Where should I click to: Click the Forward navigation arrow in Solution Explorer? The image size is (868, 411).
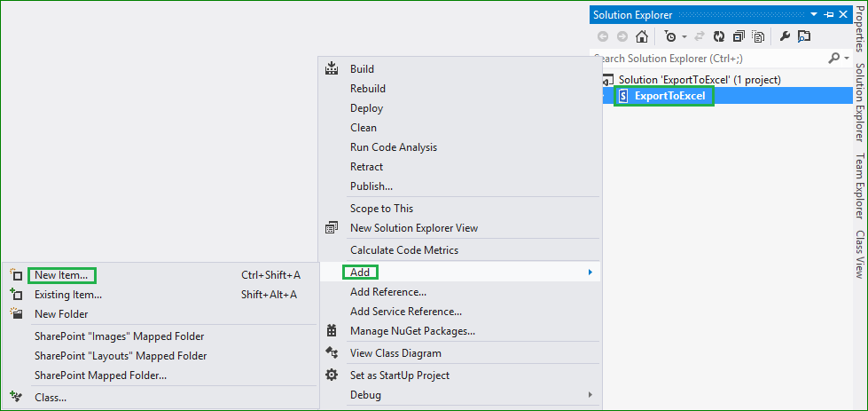click(x=622, y=36)
